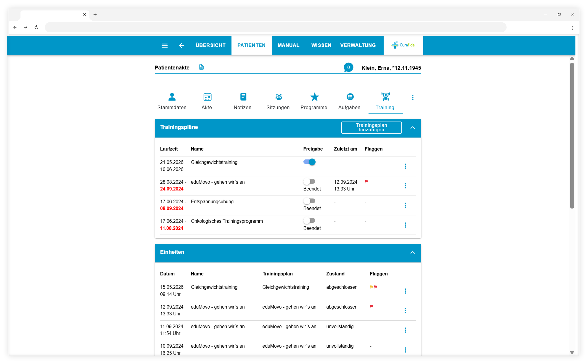Click the Laufzeit column header
Screen dimensions: 588x364
coord(169,149)
